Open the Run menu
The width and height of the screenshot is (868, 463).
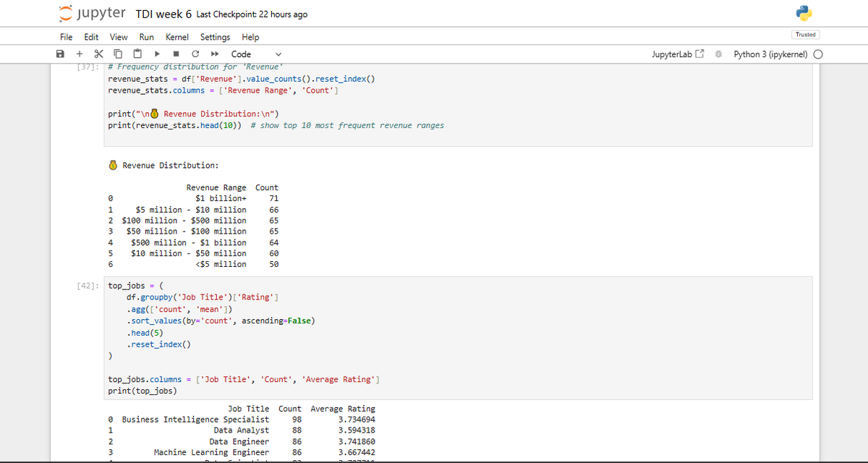pyautogui.click(x=147, y=37)
